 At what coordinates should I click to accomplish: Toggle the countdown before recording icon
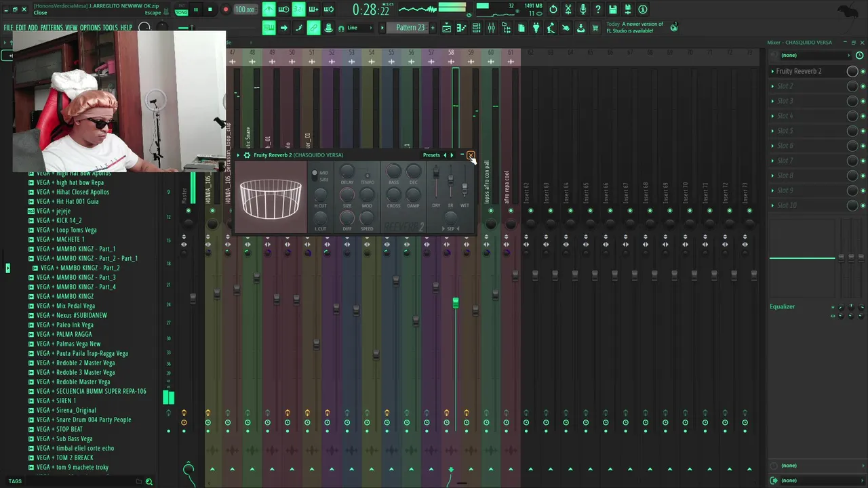(298, 9)
